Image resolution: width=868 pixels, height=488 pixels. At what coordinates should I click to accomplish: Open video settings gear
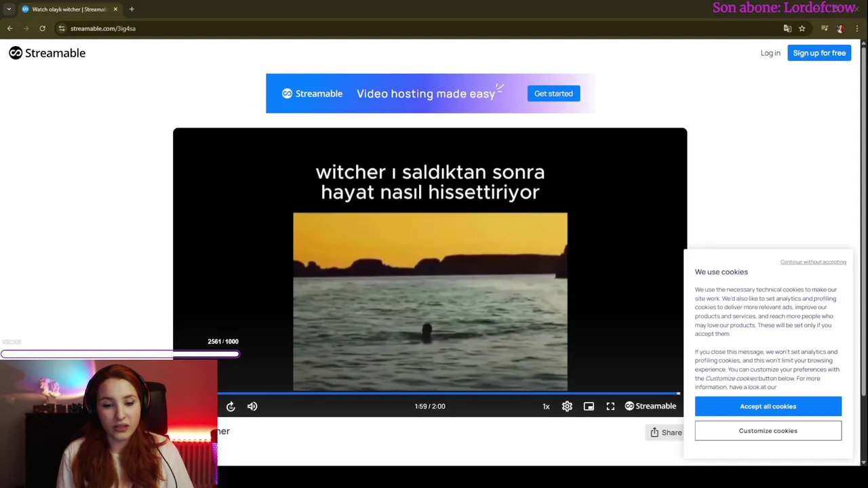(567, 406)
